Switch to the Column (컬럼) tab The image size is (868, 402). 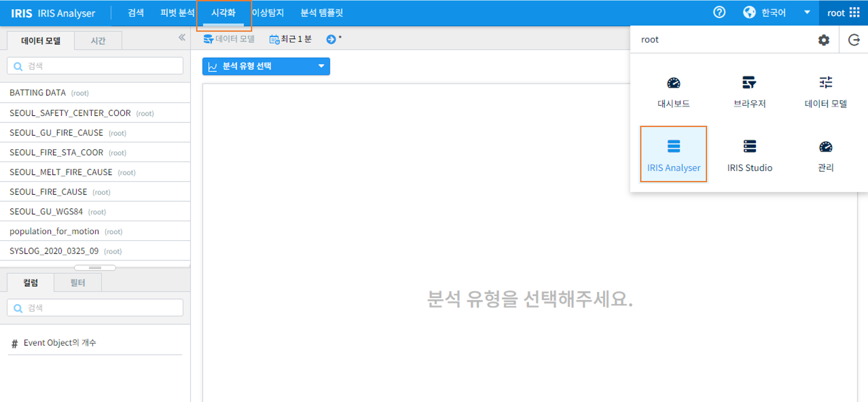[30, 282]
